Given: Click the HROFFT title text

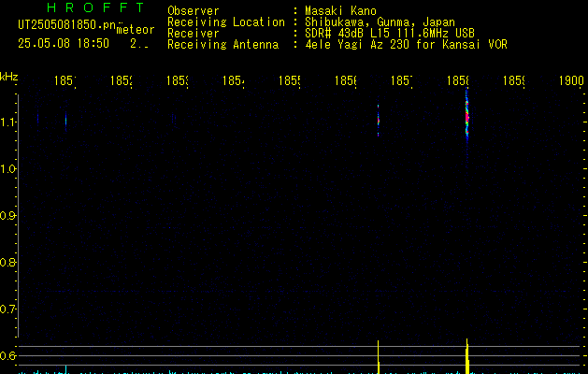Looking at the screenshot, I should [96, 7].
